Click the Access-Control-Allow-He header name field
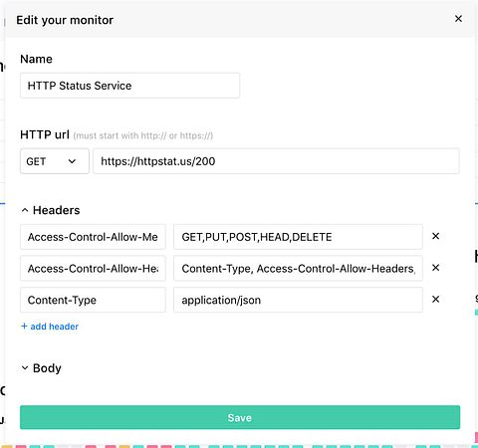 click(93, 268)
